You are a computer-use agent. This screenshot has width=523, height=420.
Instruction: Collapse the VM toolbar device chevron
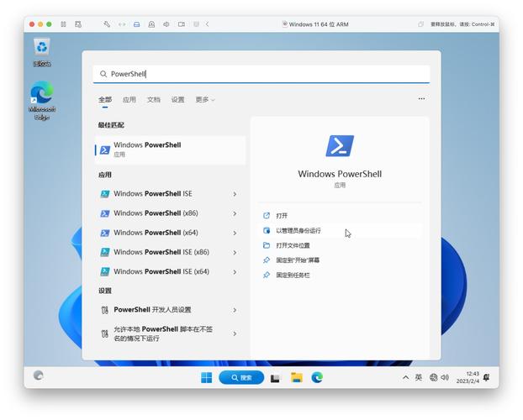pyautogui.click(x=207, y=24)
